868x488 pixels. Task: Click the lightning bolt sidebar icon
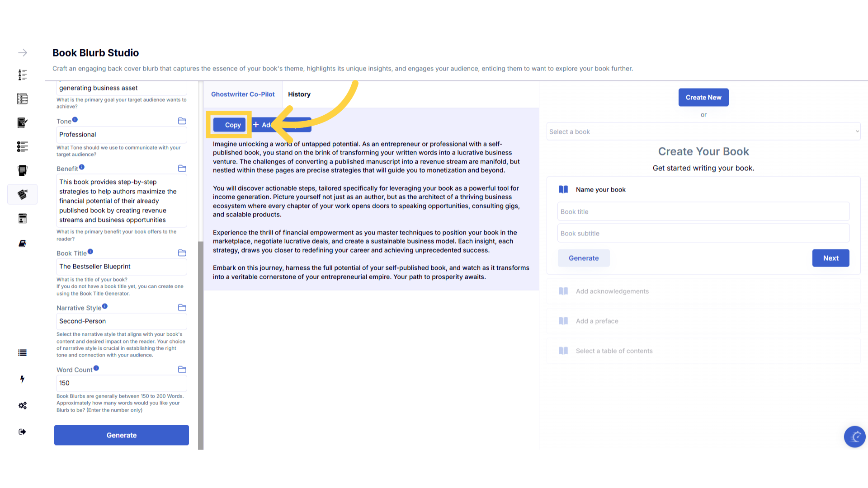pyautogui.click(x=22, y=379)
